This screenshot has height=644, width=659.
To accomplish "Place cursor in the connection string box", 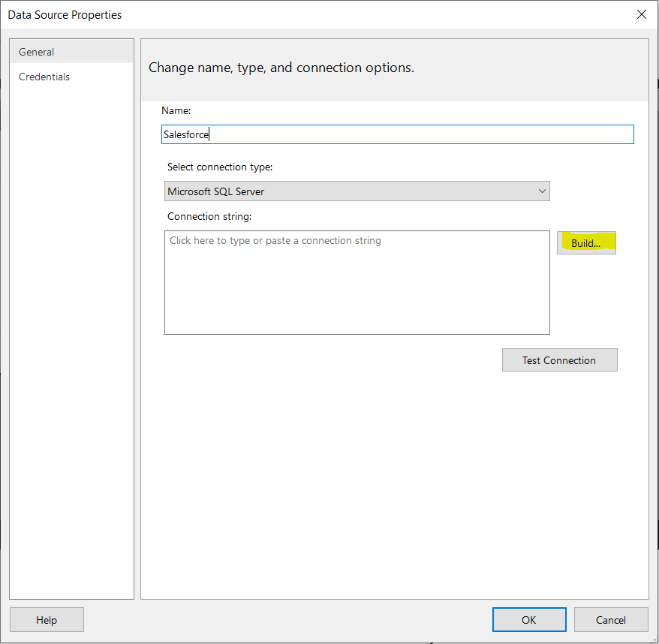I will [x=357, y=282].
